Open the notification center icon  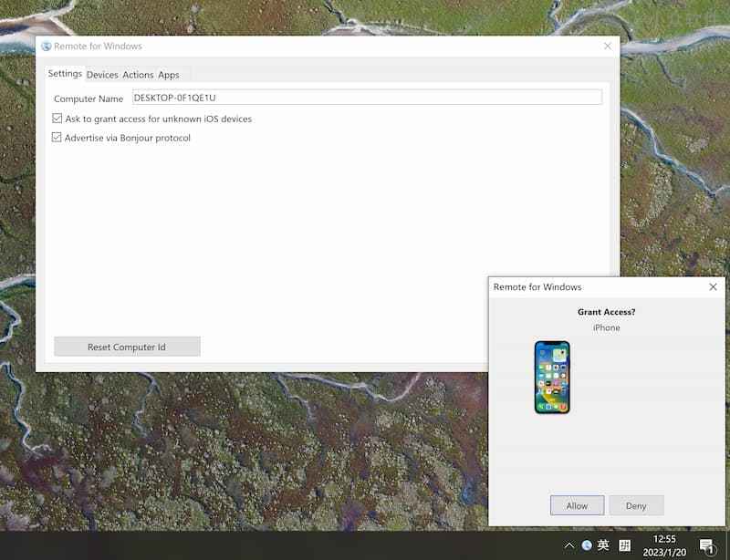(706, 545)
